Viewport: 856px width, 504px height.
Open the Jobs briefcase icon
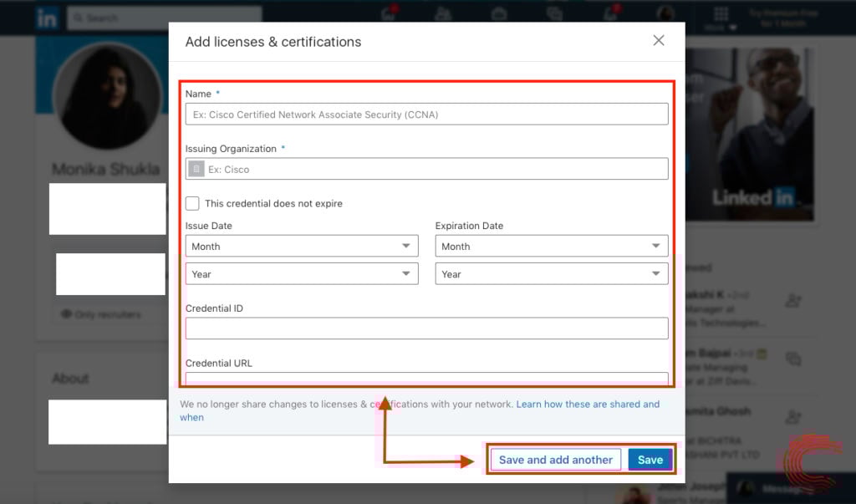(x=498, y=14)
